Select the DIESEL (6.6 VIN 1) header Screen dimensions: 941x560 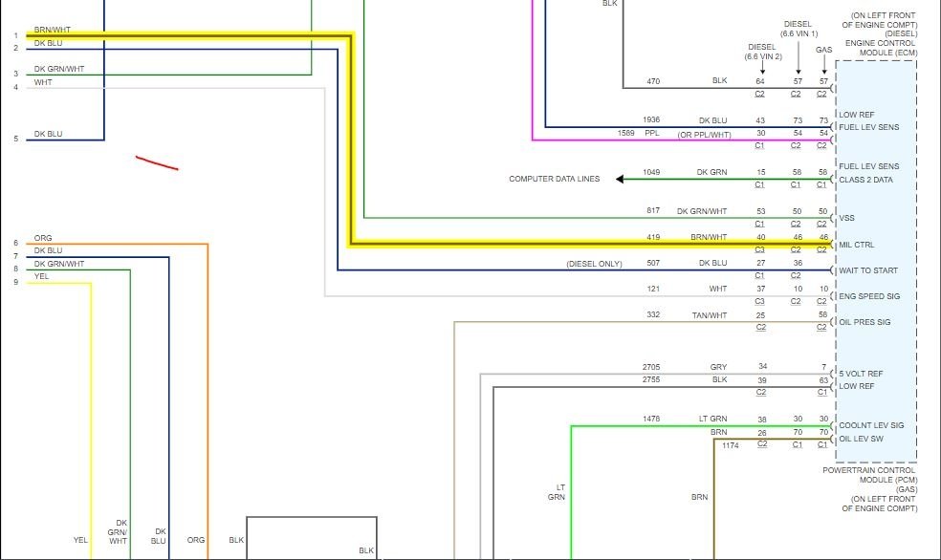tap(799, 29)
